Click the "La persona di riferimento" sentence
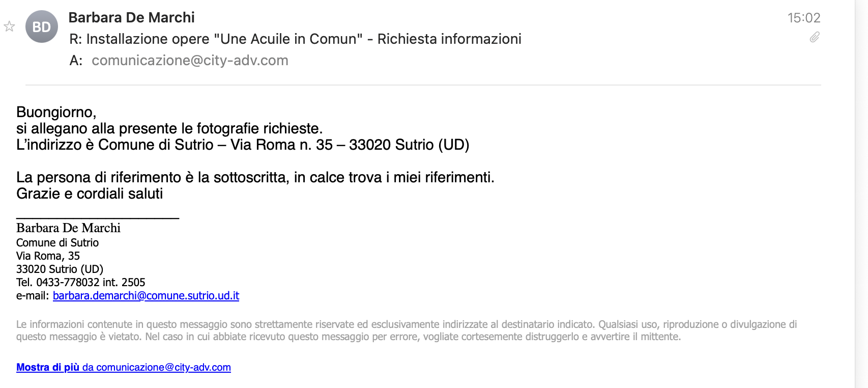868x388 pixels. click(255, 178)
